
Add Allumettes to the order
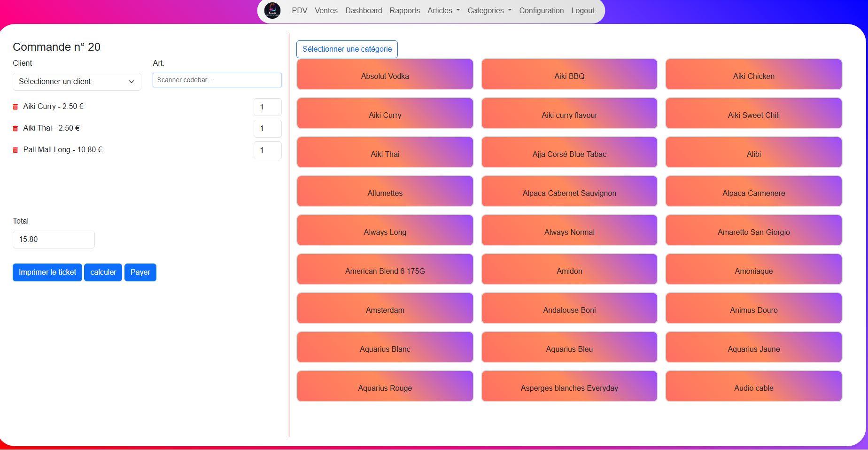tap(385, 191)
